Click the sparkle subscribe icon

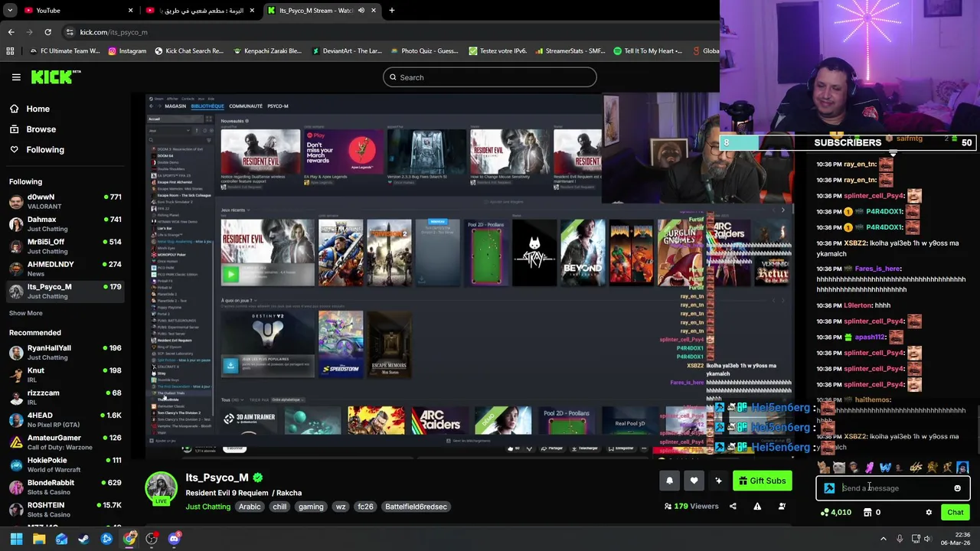pos(718,481)
